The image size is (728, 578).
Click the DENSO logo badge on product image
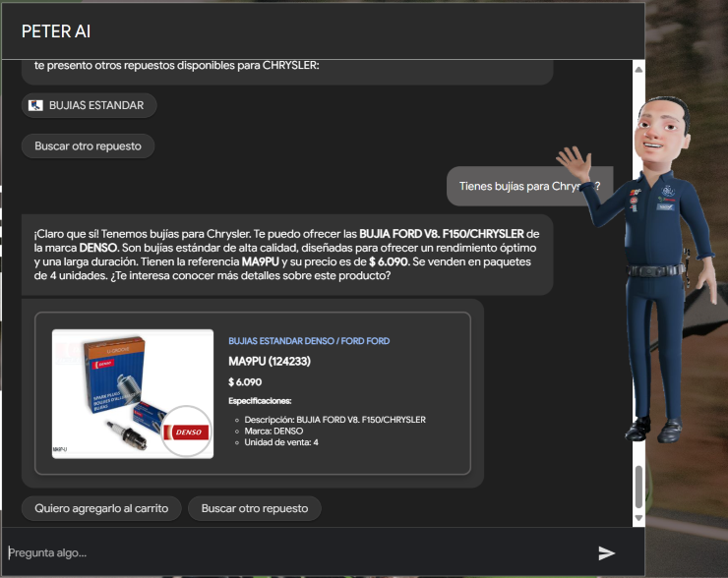187,432
